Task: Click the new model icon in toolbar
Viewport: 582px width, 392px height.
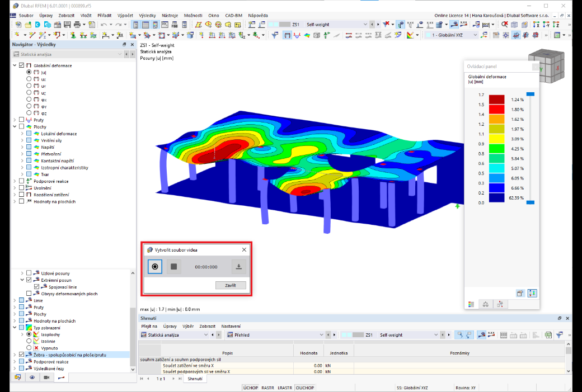Action: coord(18,25)
